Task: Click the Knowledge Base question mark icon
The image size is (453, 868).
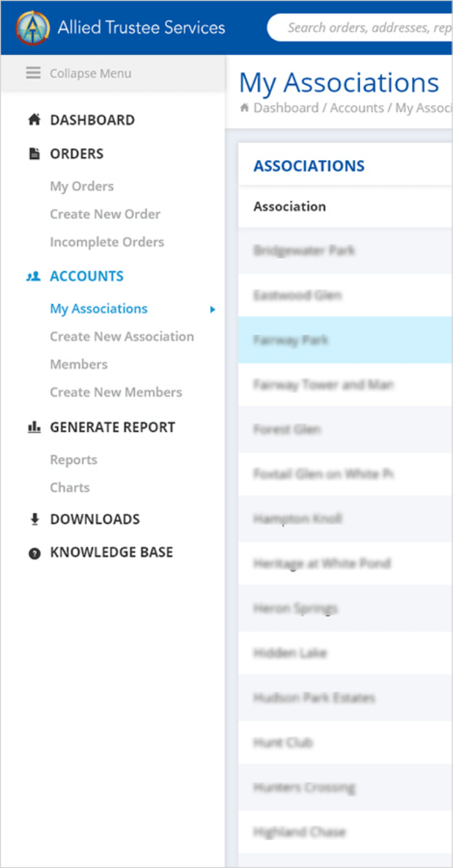Action: click(34, 553)
